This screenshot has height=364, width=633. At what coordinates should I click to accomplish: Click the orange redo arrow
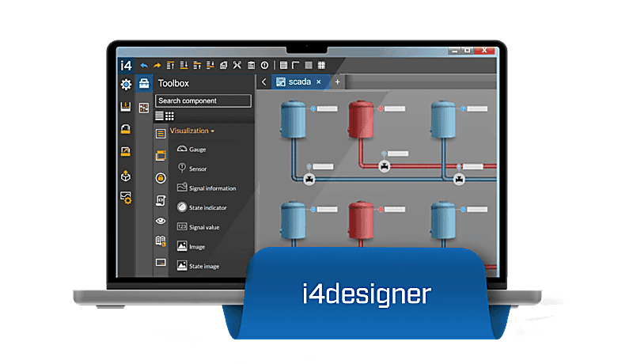coord(157,65)
